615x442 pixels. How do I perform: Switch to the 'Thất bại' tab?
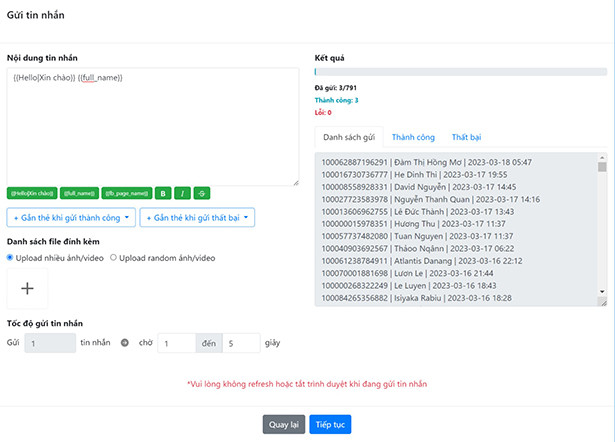tap(466, 137)
